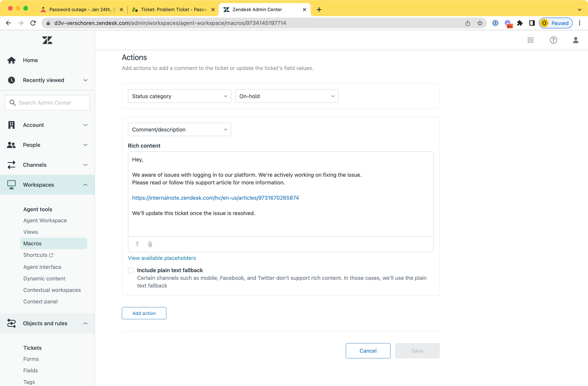Bookmark page with the star icon

tap(480, 23)
